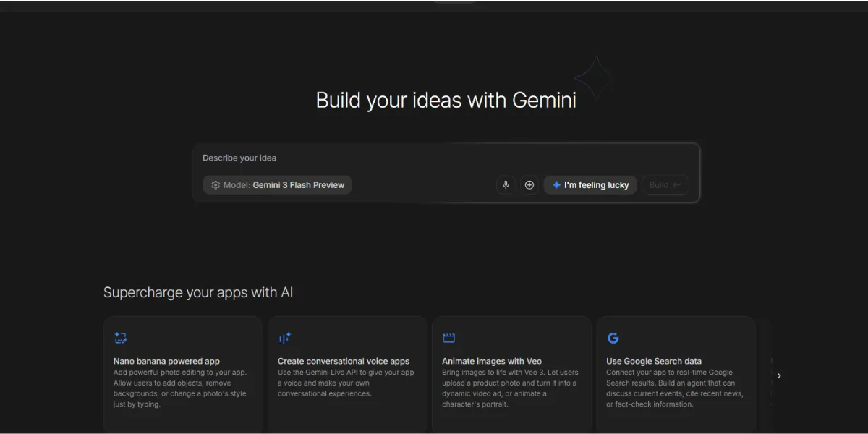
Task: Open Use Google Search data card
Action: click(x=676, y=375)
